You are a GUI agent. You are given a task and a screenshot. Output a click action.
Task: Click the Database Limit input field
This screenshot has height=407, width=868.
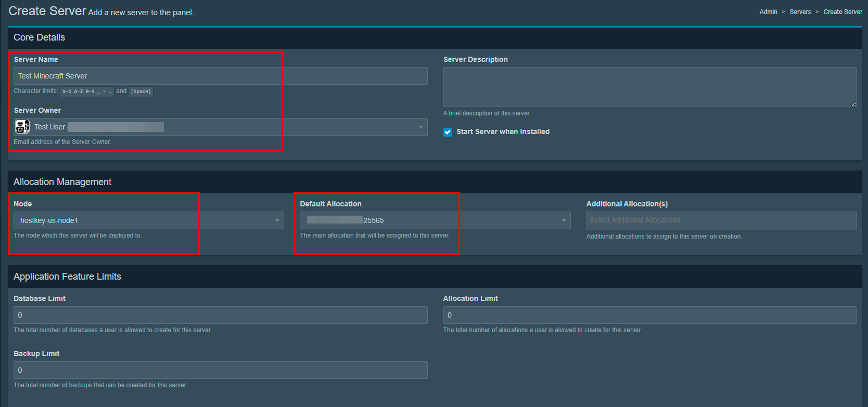220,315
